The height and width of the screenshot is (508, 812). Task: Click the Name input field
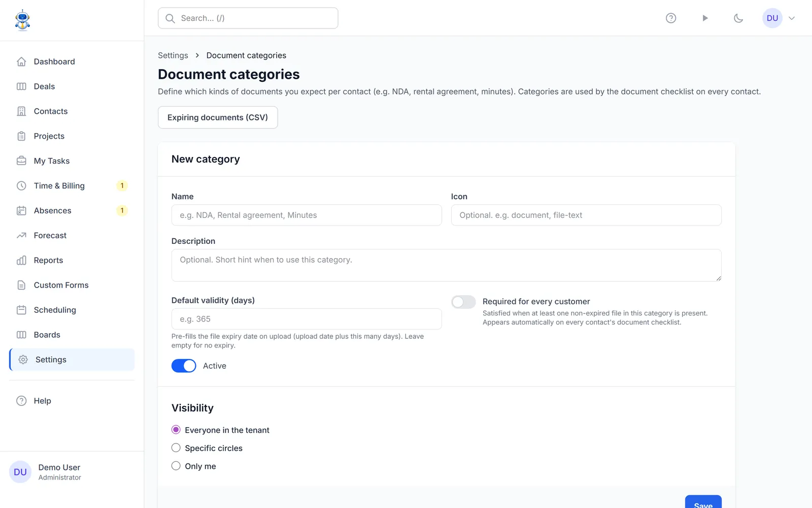(307, 215)
